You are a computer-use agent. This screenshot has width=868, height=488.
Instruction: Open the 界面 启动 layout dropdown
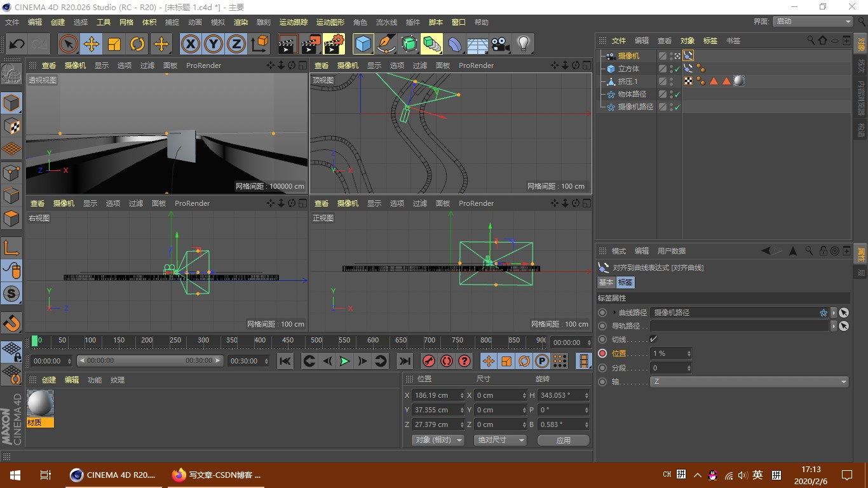pyautogui.click(x=813, y=21)
